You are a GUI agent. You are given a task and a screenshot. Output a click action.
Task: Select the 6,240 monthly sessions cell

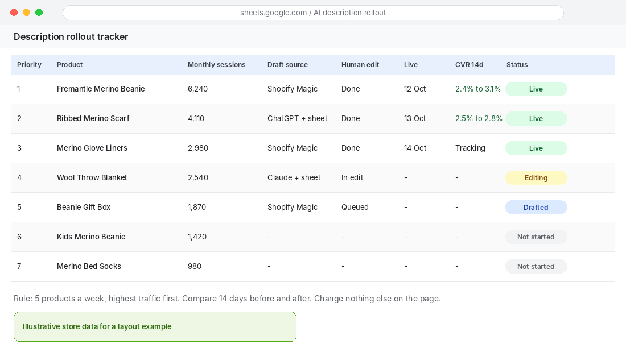click(x=197, y=89)
